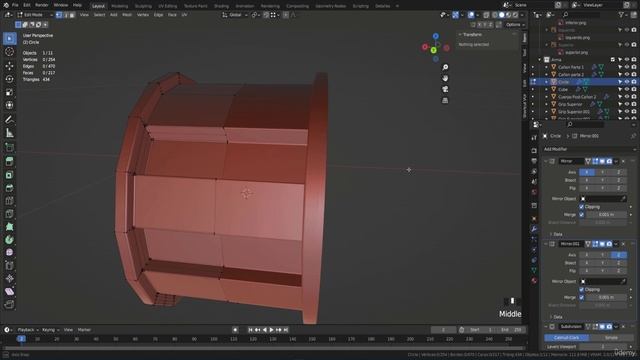Screen dimensions: 640x360
Task: Select the Scale tool
Action: [9, 92]
